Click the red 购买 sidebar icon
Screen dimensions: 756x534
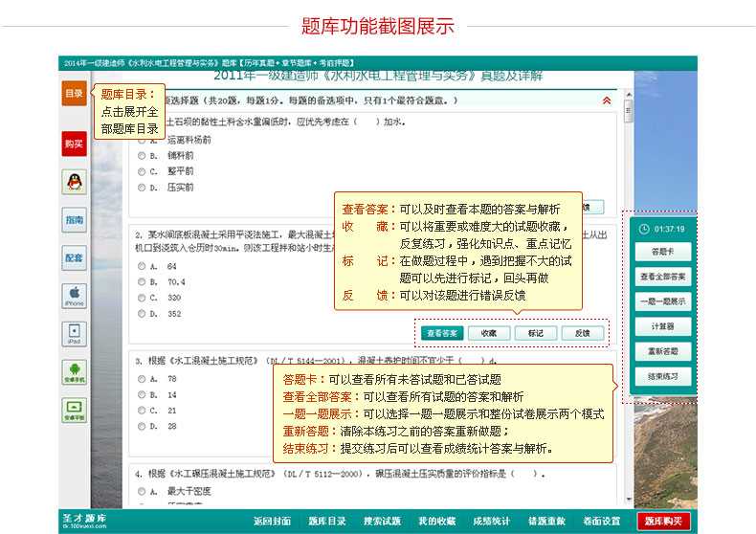(x=74, y=144)
